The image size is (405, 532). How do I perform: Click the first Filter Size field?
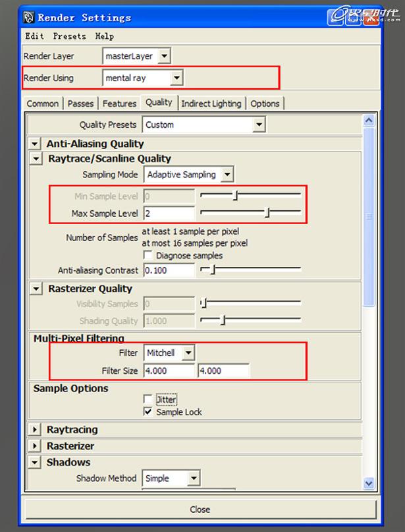point(169,370)
